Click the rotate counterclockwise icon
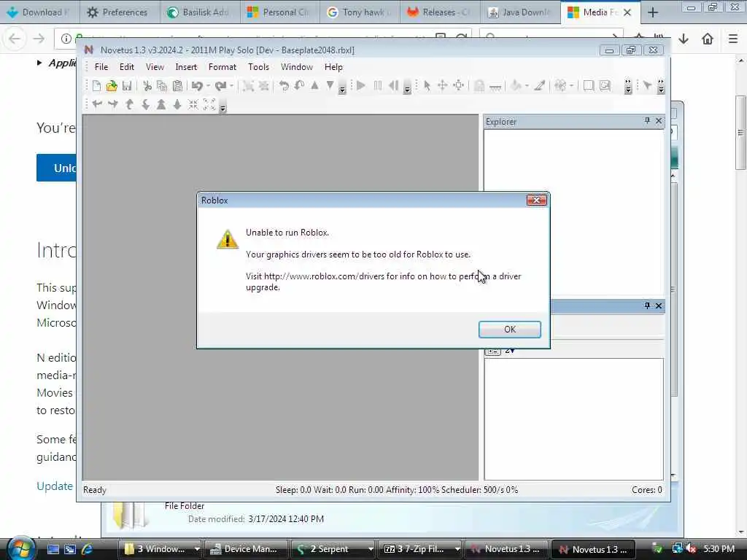The width and height of the screenshot is (747, 560). [x=284, y=86]
